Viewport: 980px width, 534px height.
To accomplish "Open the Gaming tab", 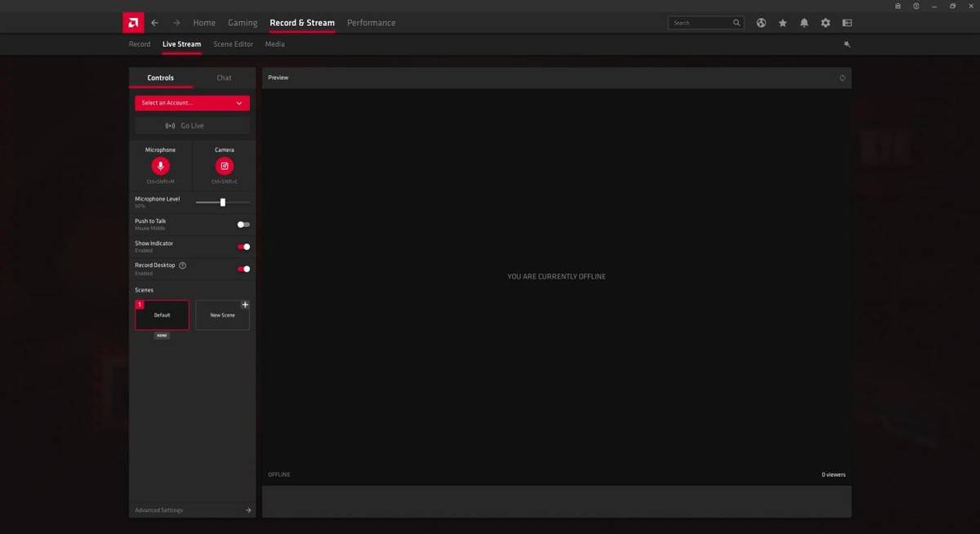I will coord(243,23).
